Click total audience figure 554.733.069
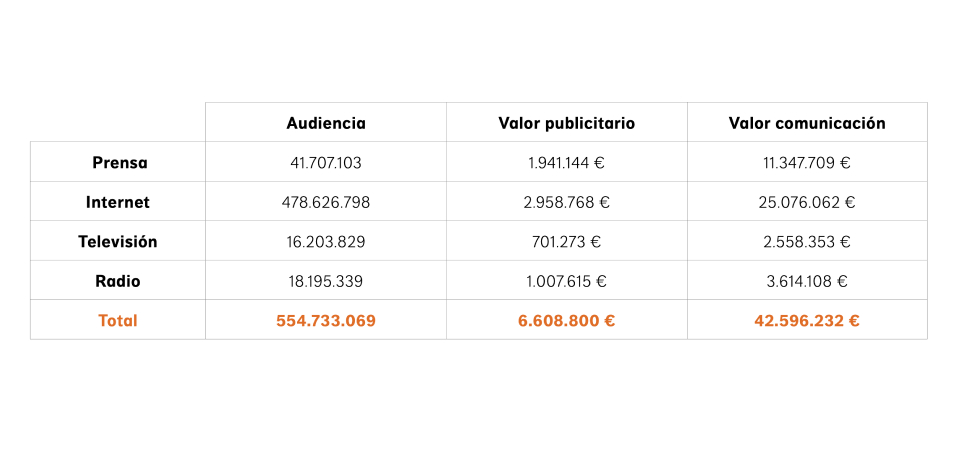This screenshot has width=956, height=451. click(x=326, y=321)
